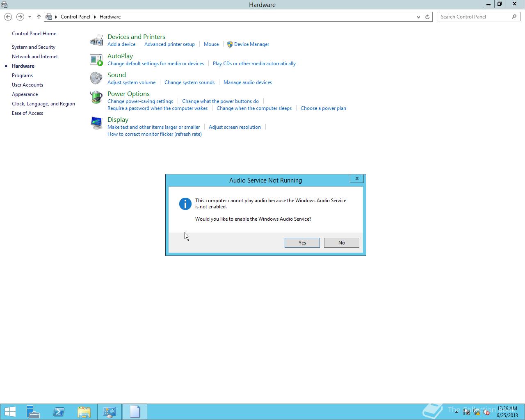Open the AutoPlay heading link
Screen dimensions: 525x420
pos(120,56)
